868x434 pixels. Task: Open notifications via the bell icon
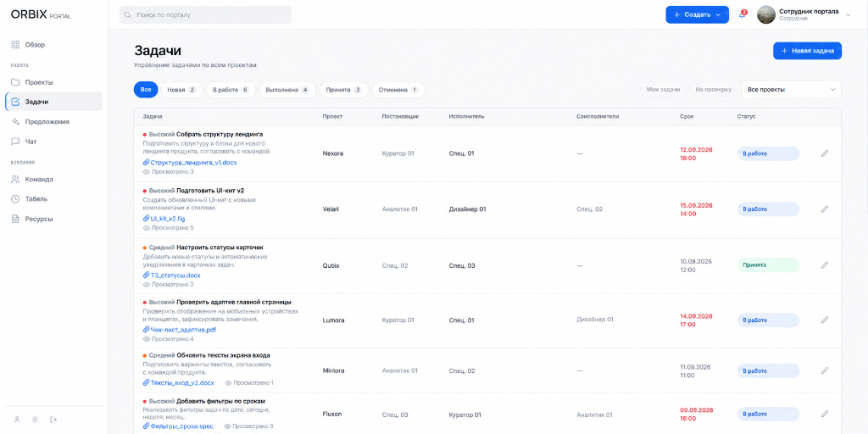[743, 15]
